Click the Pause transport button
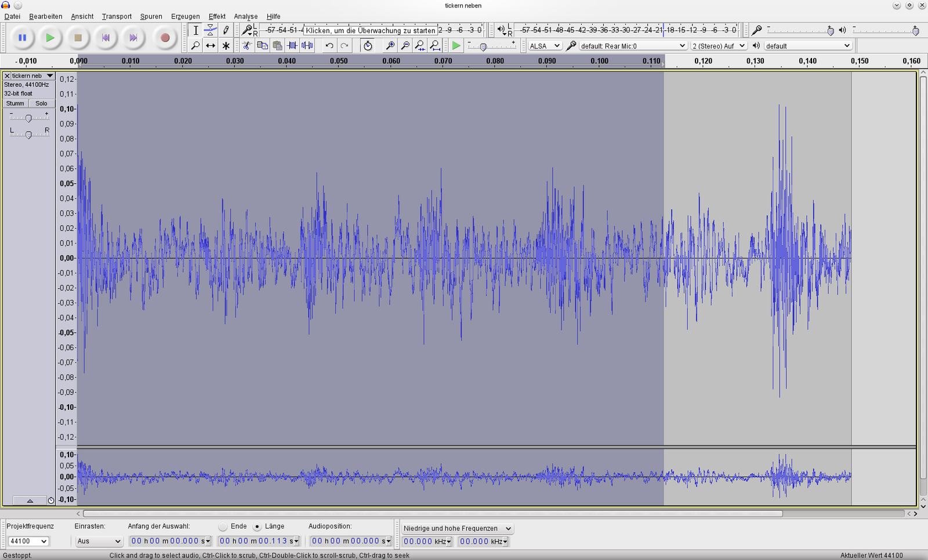 (22, 38)
